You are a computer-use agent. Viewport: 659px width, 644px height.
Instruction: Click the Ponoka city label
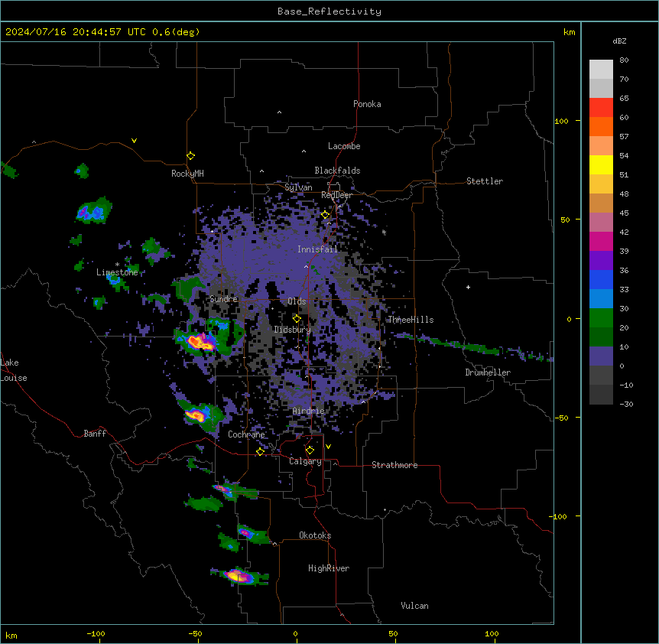[x=367, y=104]
